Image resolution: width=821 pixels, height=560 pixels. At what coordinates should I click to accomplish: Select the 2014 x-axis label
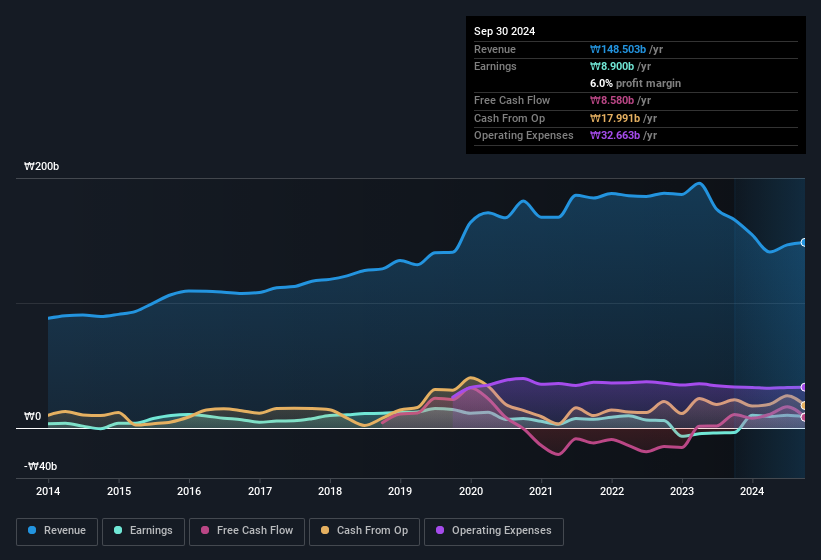(48, 491)
